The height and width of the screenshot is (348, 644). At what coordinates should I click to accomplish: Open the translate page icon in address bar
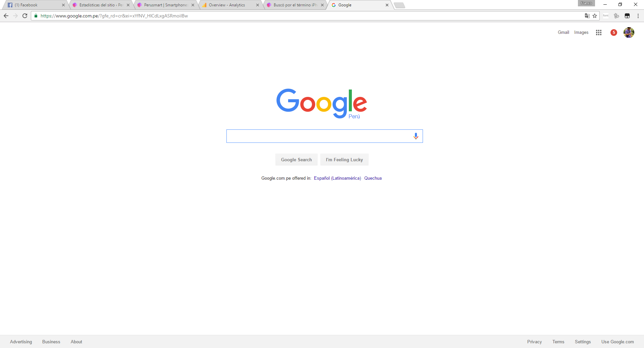pos(587,16)
